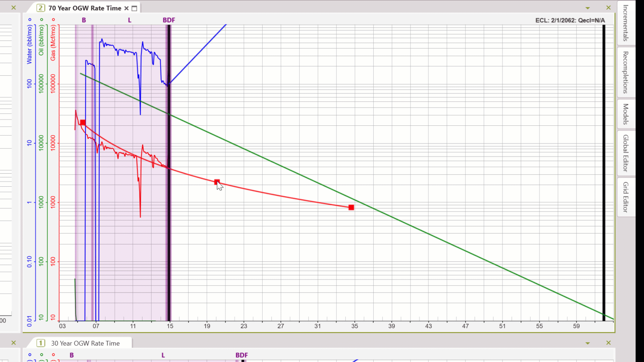Toggle the red Gas axis circle in the top chart
The height and width of the screenshot is (362, 644).
point(53,20)
